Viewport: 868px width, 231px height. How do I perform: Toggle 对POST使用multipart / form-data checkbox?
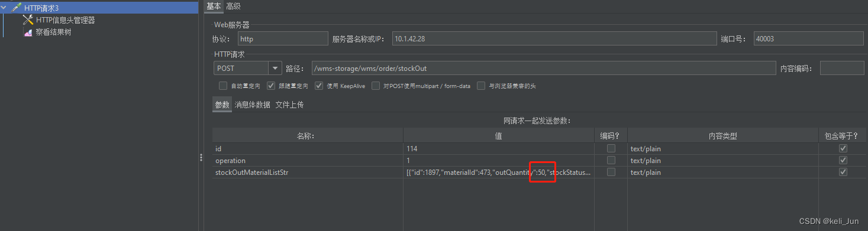click(375, 86)
